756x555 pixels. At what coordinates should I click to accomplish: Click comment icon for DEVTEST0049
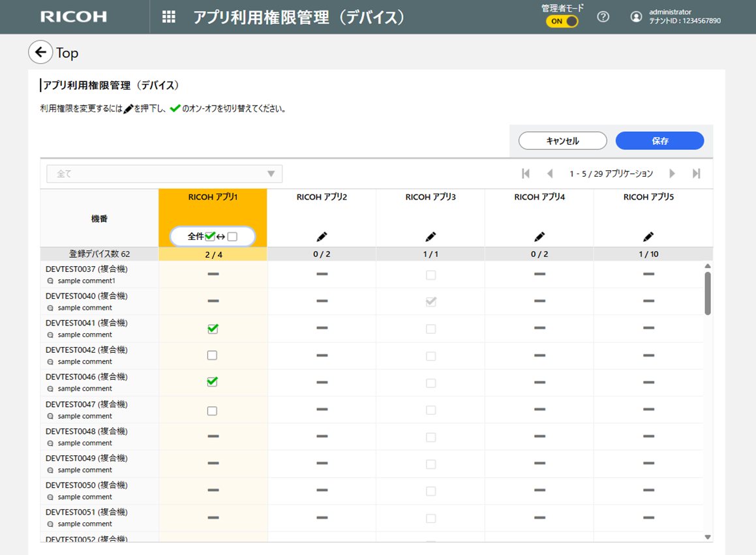coord(50,471)
